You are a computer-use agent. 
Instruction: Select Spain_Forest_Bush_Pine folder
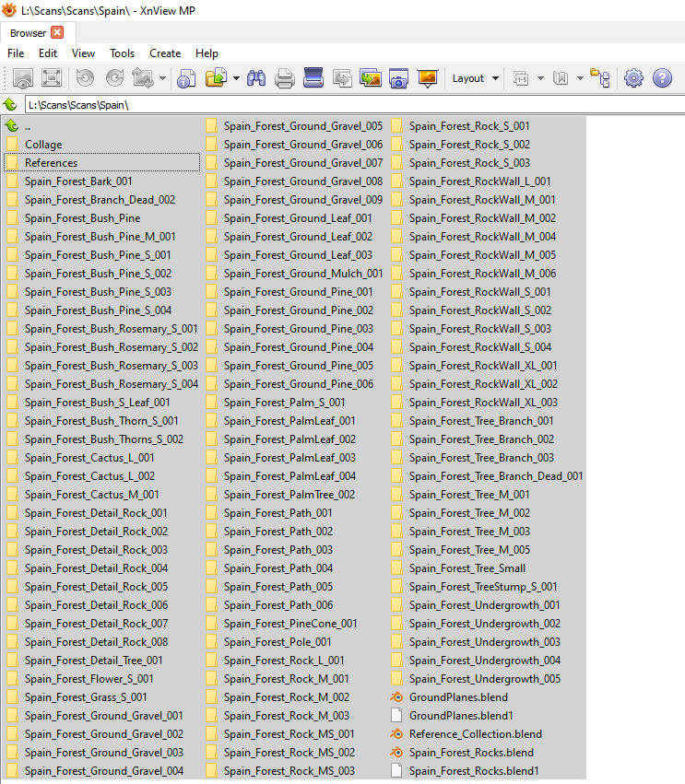pyautogui.click(x=102, y=218)
